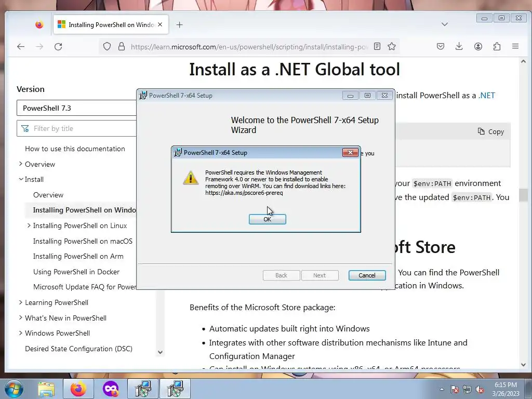Open the Firefox extensions puzzle icon
The width and height of the screenshot is (532, 399).
[x=497, y=46]
